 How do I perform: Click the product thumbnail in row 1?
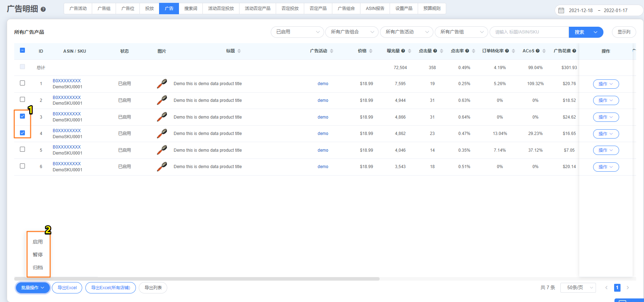[x=162, y=84]
